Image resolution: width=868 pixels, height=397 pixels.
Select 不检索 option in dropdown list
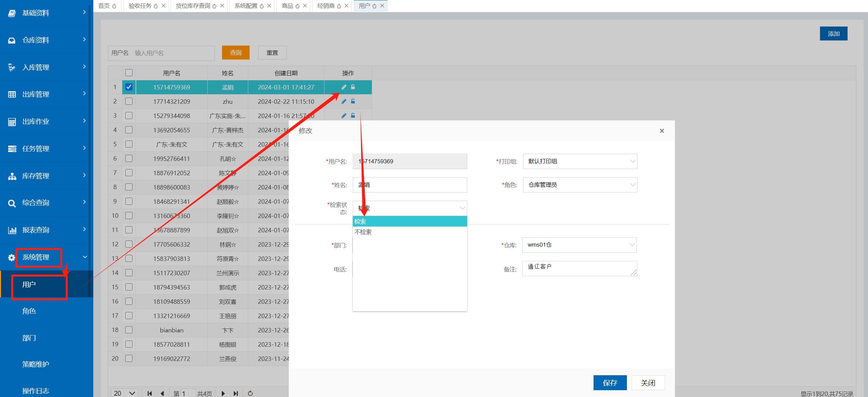pos(363,232)
